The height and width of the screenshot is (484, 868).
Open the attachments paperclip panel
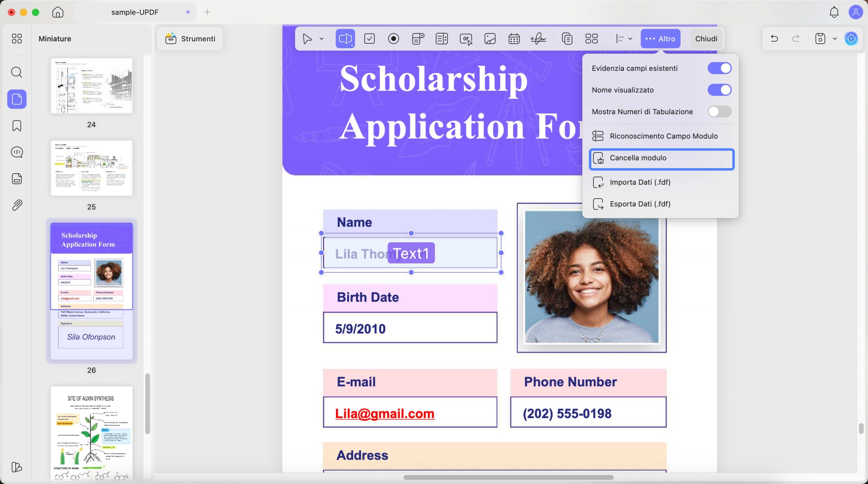[x=17, y=205]
